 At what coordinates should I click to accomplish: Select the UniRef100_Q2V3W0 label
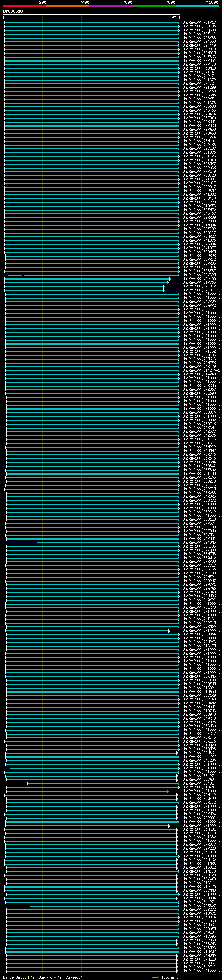tap(199, 221)
